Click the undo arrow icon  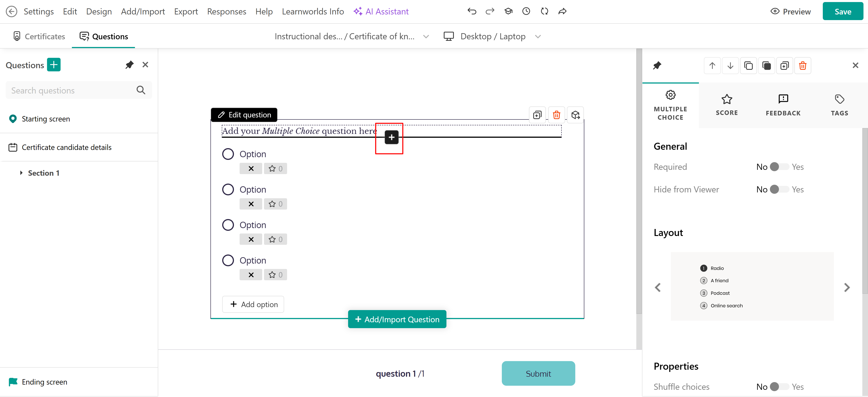472,12
